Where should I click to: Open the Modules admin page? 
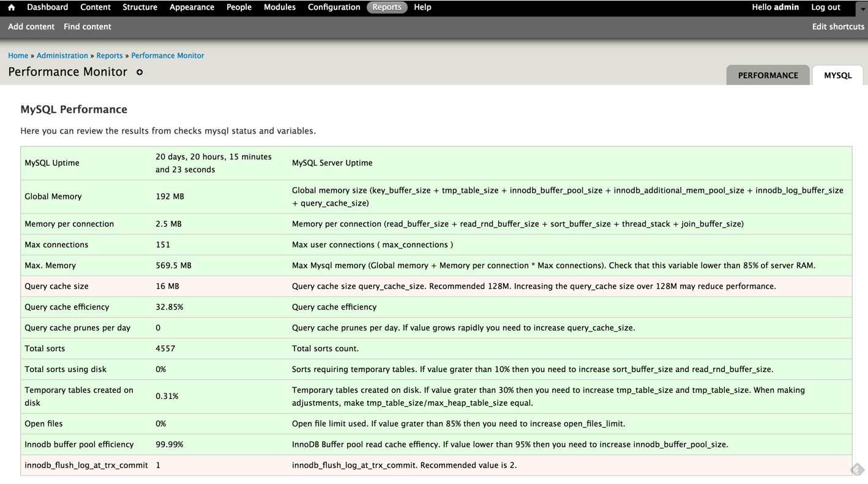click(279, 7)
